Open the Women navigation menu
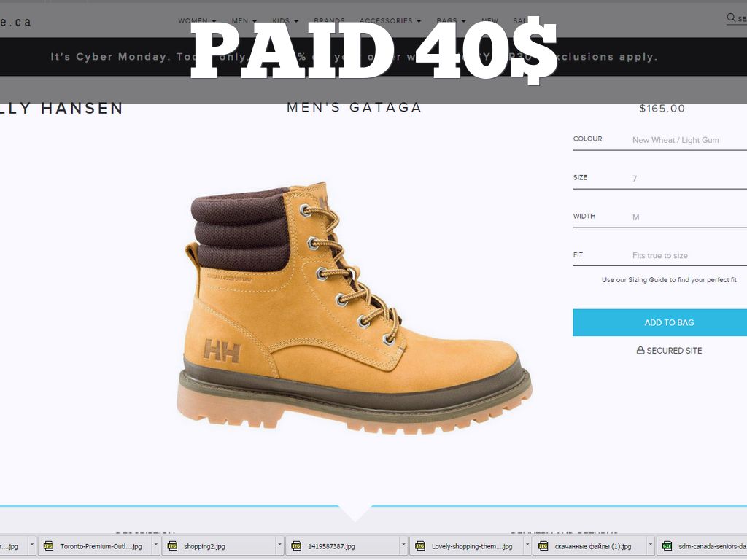 (197, 21)
